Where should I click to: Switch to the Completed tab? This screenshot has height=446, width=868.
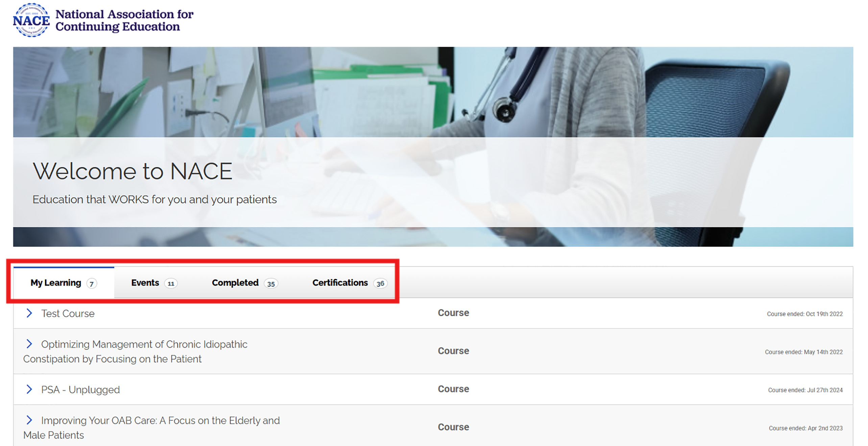point(235,283)
